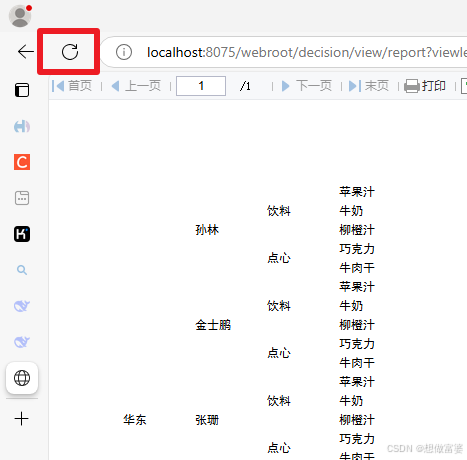This screenshot has height=460, width=467.
Task: Click the browser profile avatar
Action: (20, 15)
